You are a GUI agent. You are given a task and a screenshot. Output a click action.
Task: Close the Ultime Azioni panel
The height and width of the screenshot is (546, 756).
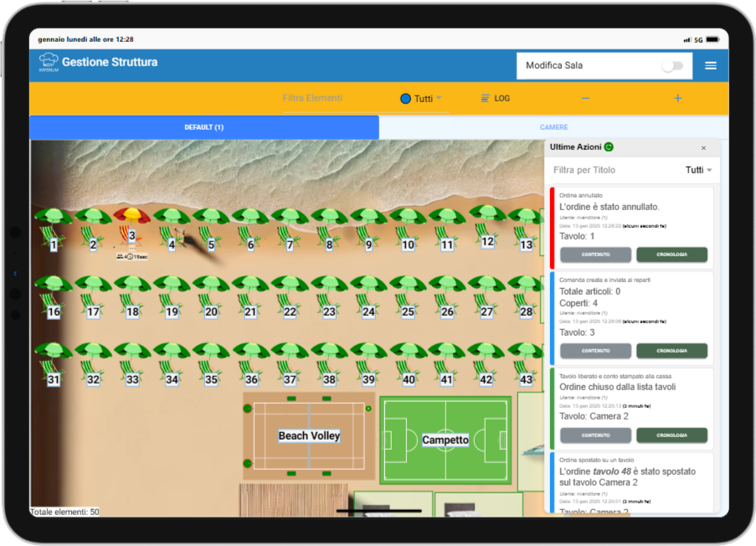[x=703, y=148]
